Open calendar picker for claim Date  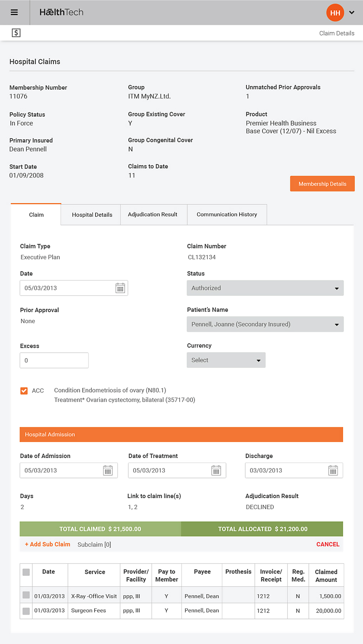click(120, 288)
